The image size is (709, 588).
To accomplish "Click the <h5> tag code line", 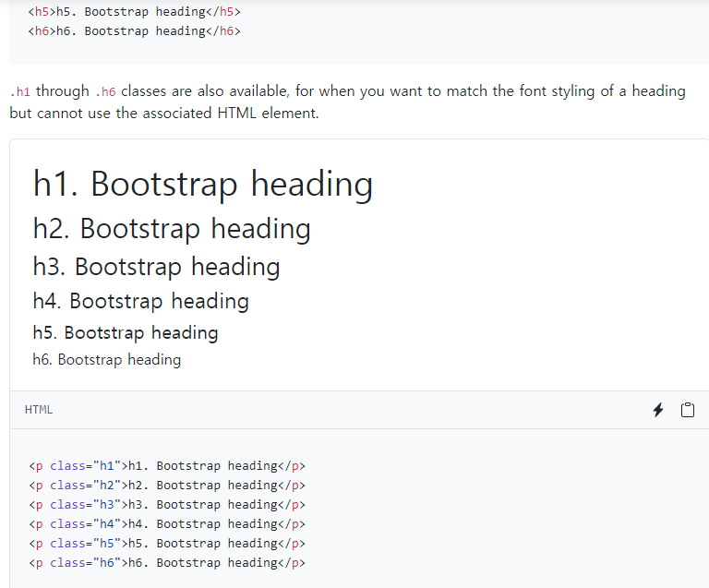I will [x=134, y=12].
